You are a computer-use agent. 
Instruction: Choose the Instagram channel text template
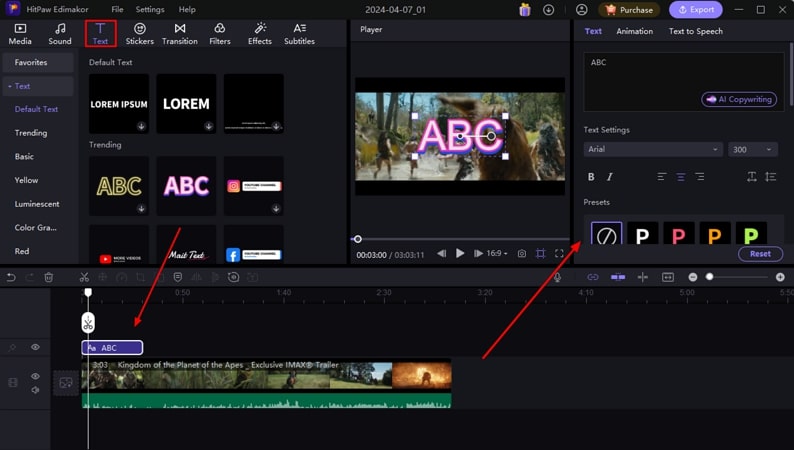click(254, 186)
